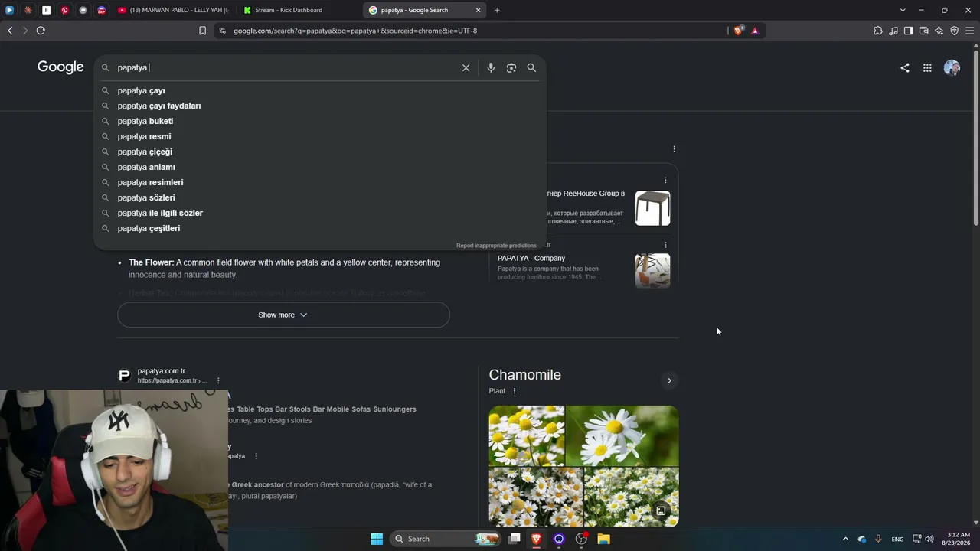The width and height of the screenshot is (980, 551).
Task: Open the Pinterest pinned tab
Action: click(64, 10)
